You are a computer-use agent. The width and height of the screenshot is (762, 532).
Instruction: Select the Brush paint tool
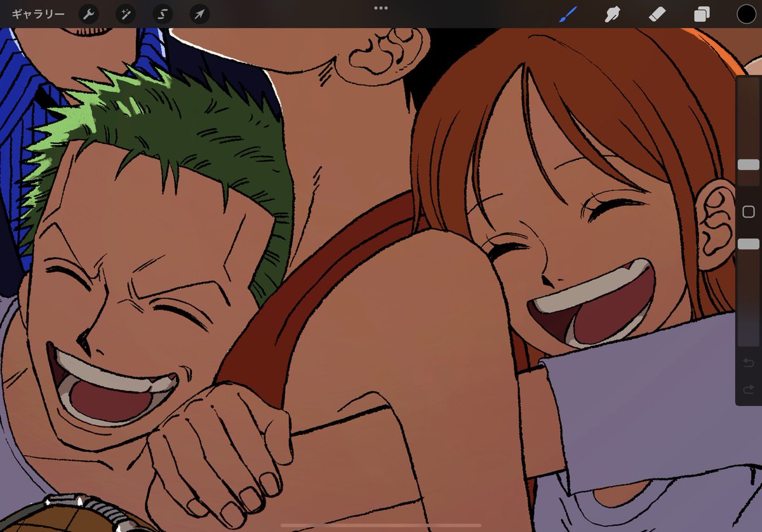point(568,14)
